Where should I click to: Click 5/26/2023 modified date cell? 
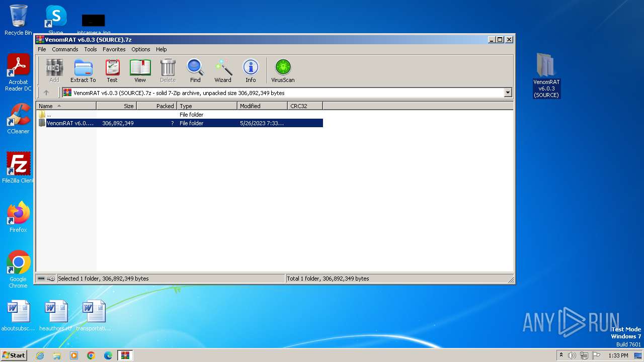[262, 123]
